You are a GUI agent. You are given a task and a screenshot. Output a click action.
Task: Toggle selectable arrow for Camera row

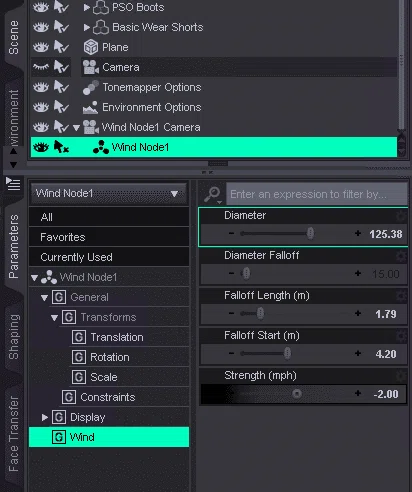click(61, 67)
